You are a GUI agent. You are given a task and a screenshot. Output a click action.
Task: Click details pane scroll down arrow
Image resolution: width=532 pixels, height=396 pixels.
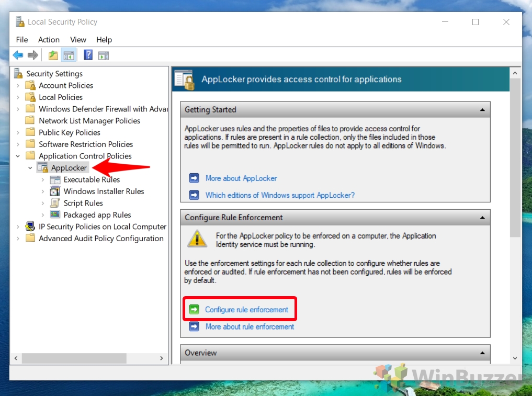[x=515, y=358]
